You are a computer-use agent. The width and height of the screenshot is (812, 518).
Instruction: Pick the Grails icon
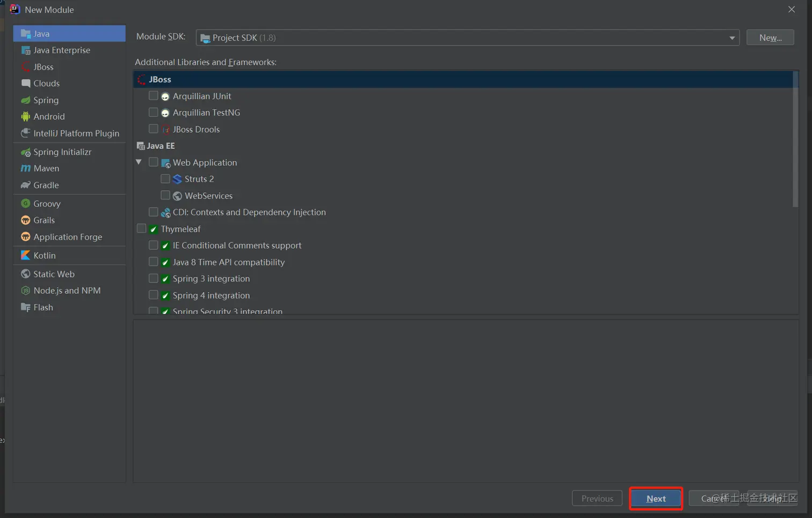pos(25,220)
